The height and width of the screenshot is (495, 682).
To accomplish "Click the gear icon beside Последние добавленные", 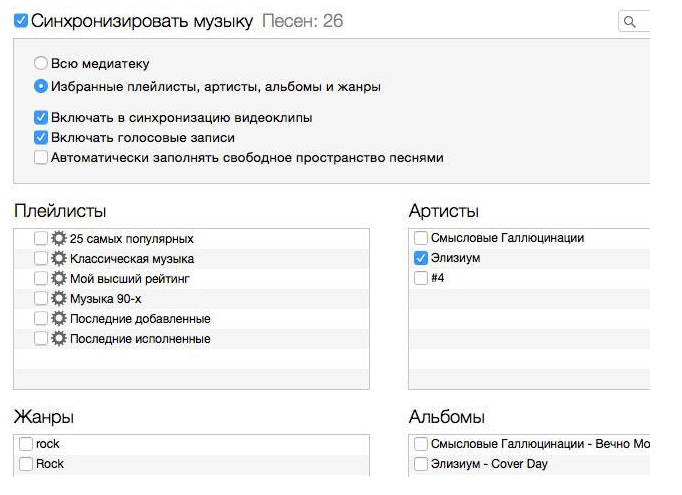I will (x=58, y=318).
